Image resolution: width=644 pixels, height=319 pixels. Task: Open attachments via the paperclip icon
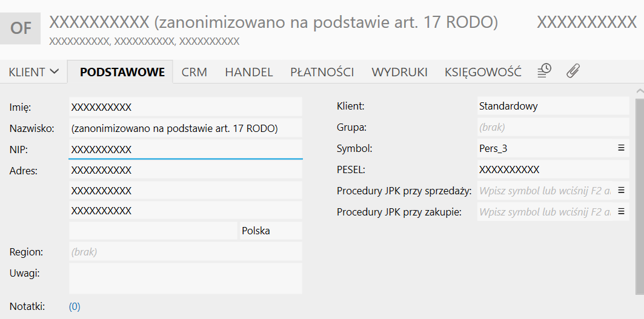click(573, 71)
